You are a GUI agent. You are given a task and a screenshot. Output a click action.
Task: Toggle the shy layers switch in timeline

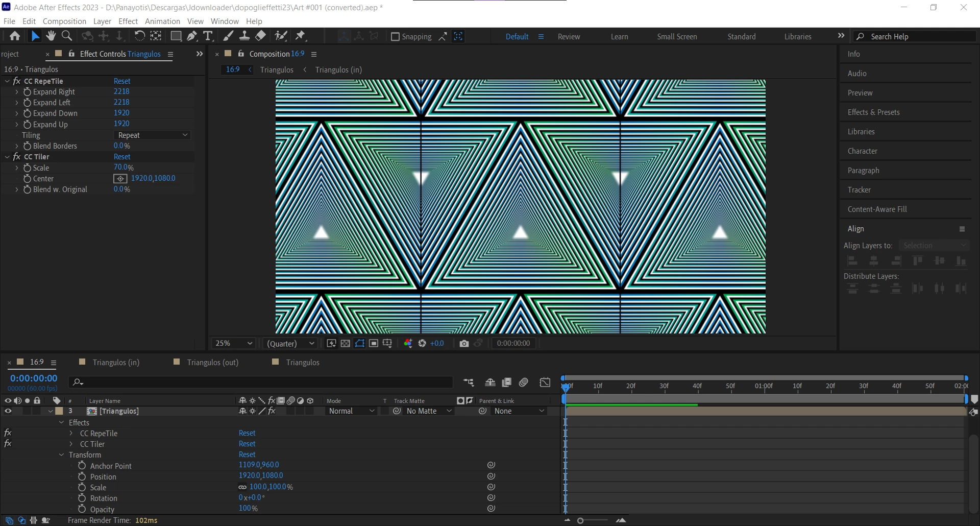(x=490, y=382)
